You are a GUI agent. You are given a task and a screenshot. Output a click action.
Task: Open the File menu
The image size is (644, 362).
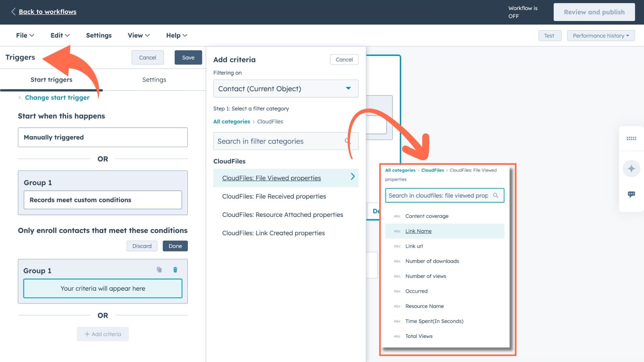(x=25, y=36)
